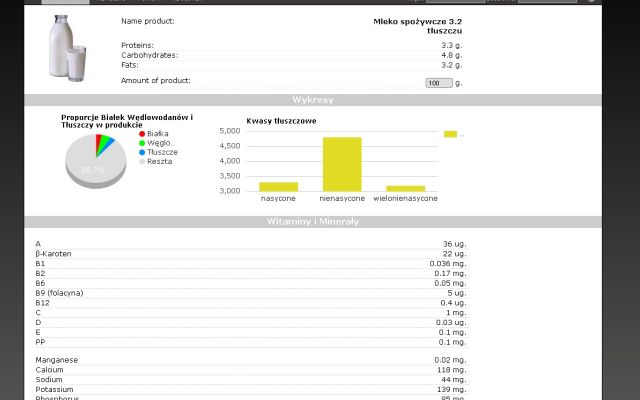Click the wielonienasycone bar in chart

(x=405, y=188)
